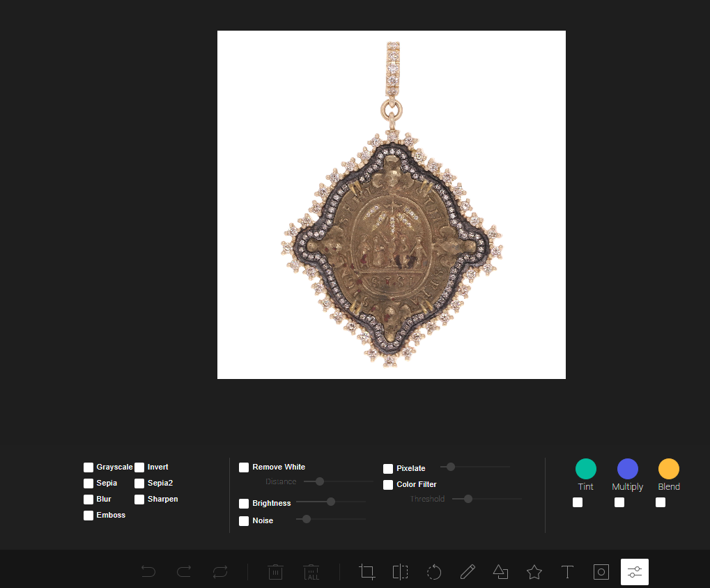Click the Distance slider handle
Screen dimensions: 710x588
click(x=320, y=481)
